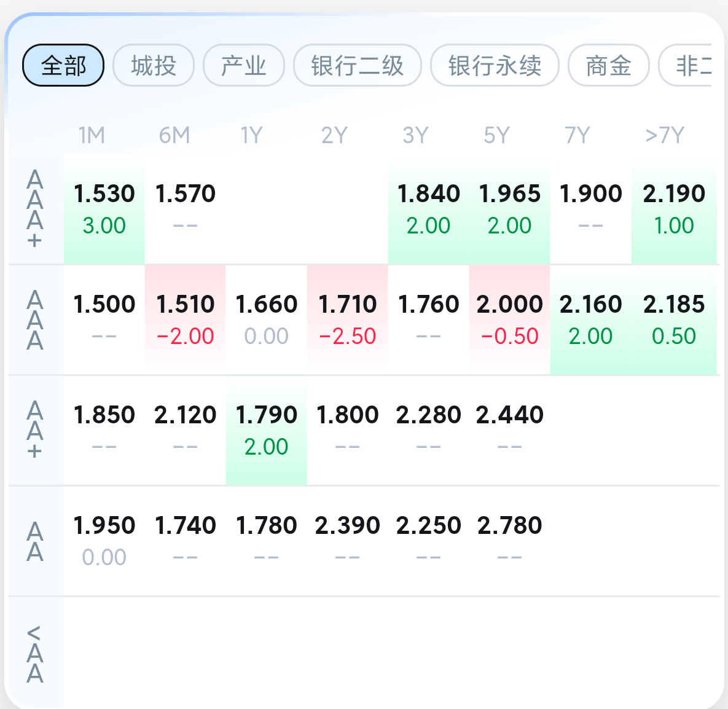The height and width of the screenshot is (709, 728).
Task: Select the 1.790 yield cell
Action: (267, 430)
